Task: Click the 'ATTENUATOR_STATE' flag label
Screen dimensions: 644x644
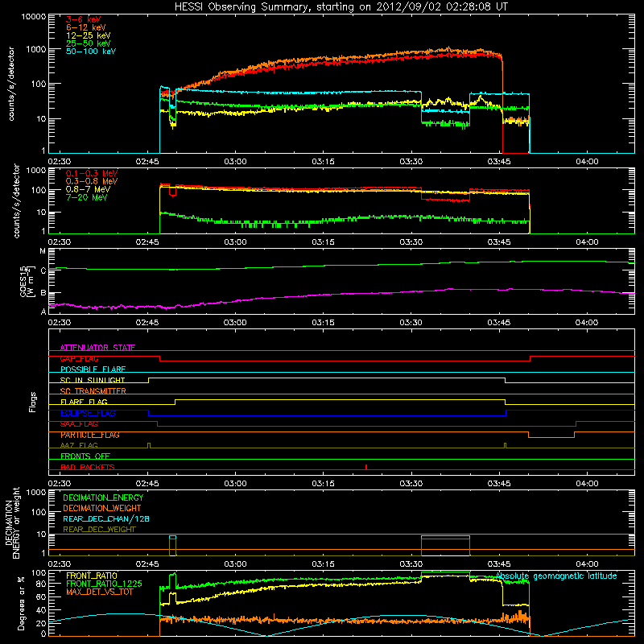Action: (97, 348)
